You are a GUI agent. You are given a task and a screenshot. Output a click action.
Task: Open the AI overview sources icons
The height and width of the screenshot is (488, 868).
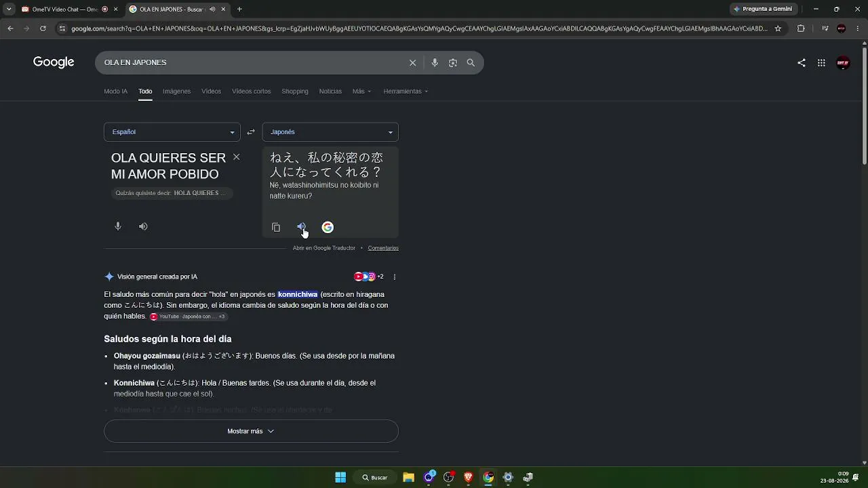point(369,277)
